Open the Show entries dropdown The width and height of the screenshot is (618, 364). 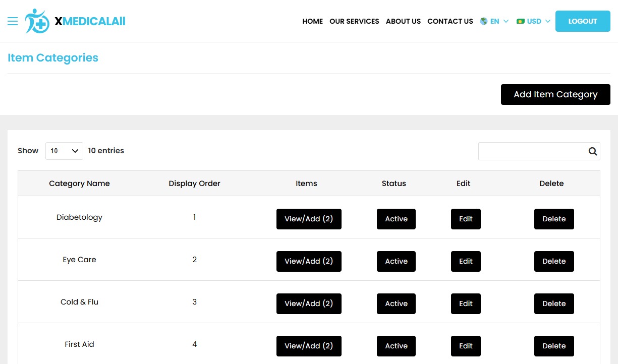(x=64, y=150)
